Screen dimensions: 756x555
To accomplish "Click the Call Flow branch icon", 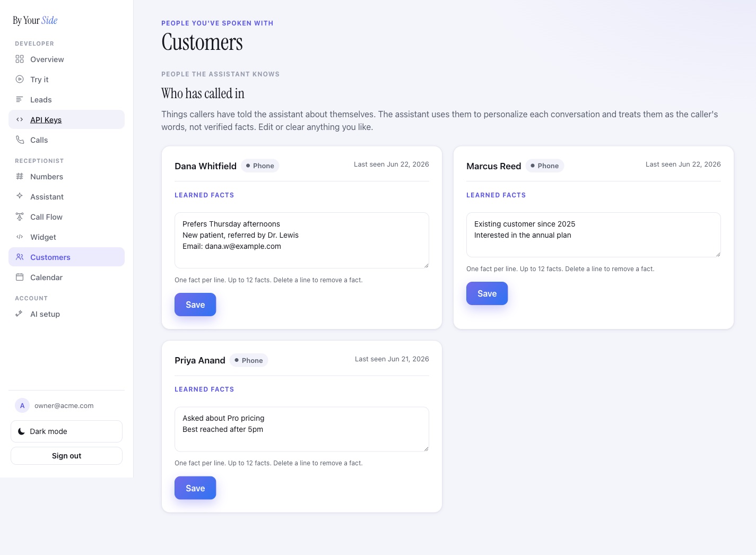I will coord(20,216).
